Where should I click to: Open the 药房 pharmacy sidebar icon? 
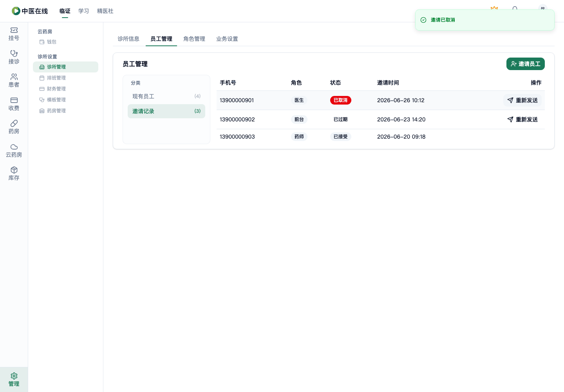14,127
